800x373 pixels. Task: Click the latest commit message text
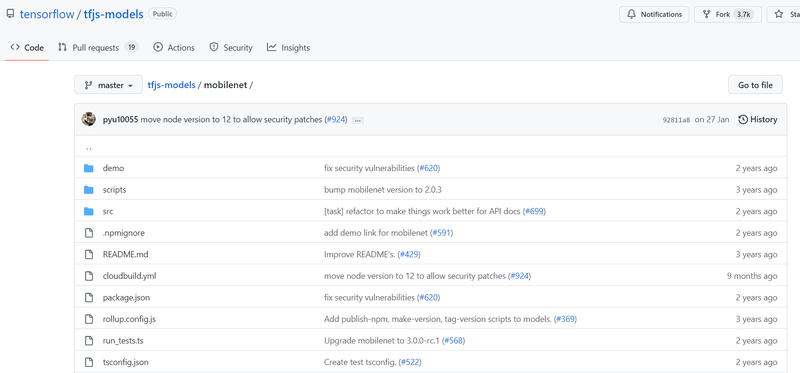coord(232,119)
